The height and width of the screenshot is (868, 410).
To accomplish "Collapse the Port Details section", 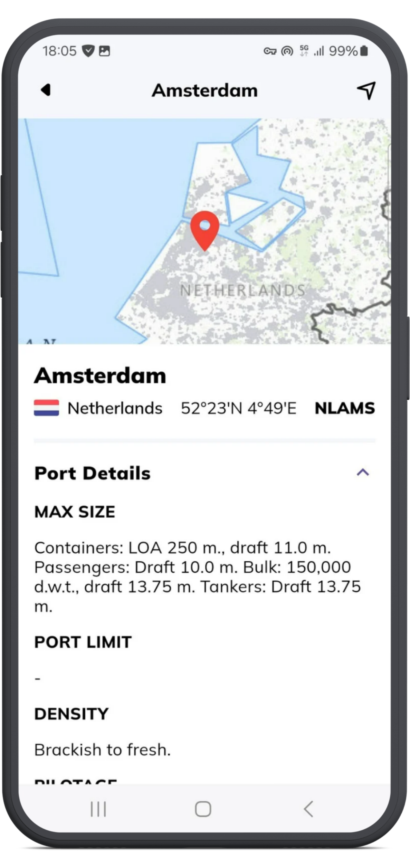I will [x=363, y=472].
